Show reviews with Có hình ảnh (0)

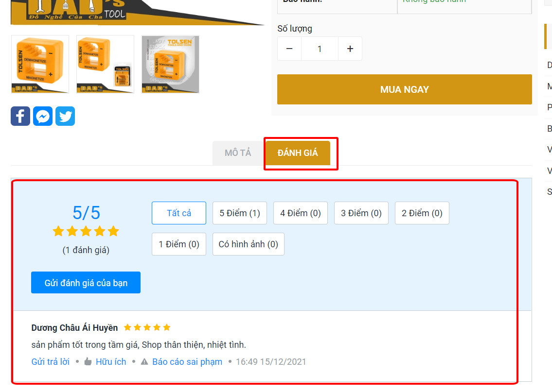pos(249,244)
